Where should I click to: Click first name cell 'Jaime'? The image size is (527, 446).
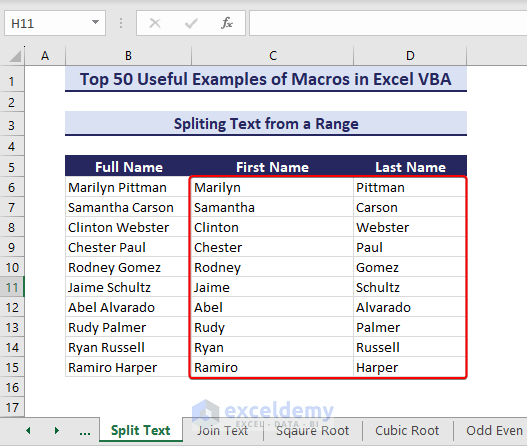[272, 287]
